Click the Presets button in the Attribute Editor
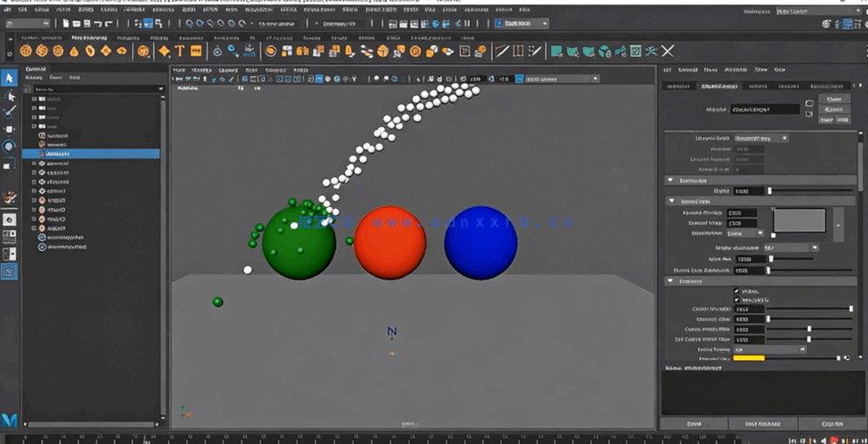Viewport: 868px width, 444px height. 834,109
